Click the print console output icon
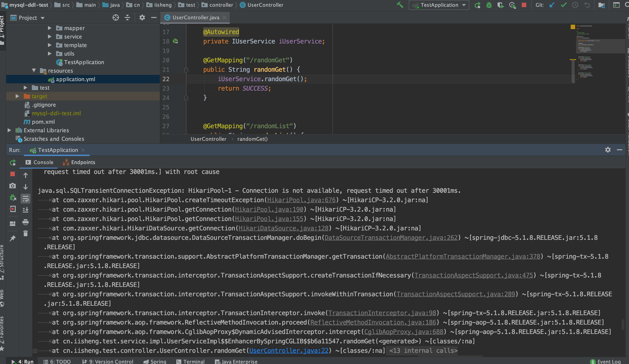This screenshot has width=629, height=364. 25,222
